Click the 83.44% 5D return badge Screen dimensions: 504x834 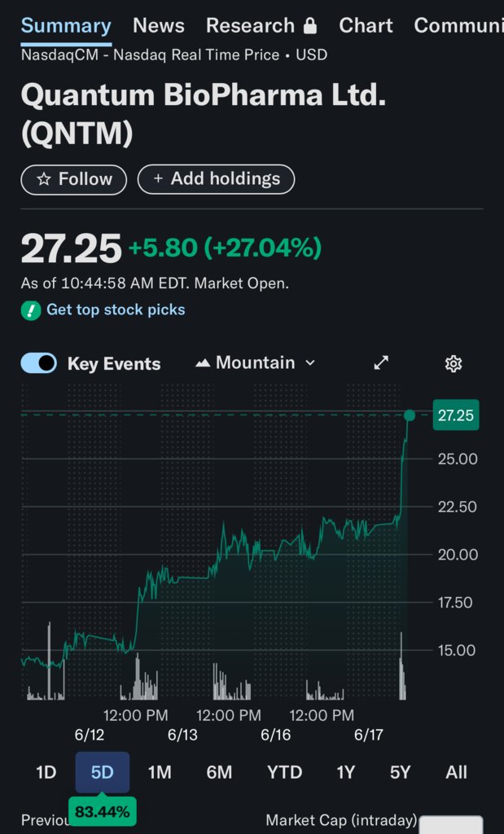(x=102, y=812)
